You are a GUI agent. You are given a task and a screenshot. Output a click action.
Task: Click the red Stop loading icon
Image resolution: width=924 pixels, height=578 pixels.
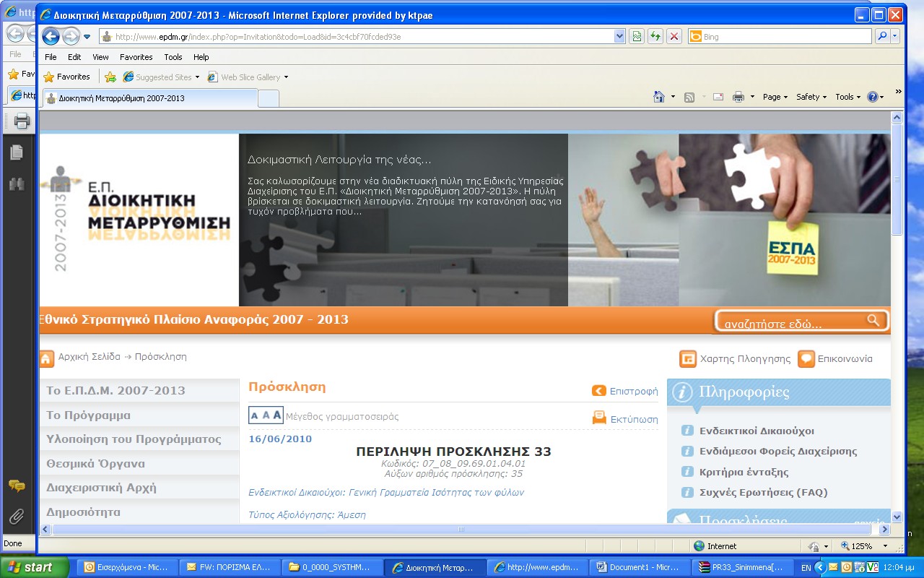click(x=674, y=37)
